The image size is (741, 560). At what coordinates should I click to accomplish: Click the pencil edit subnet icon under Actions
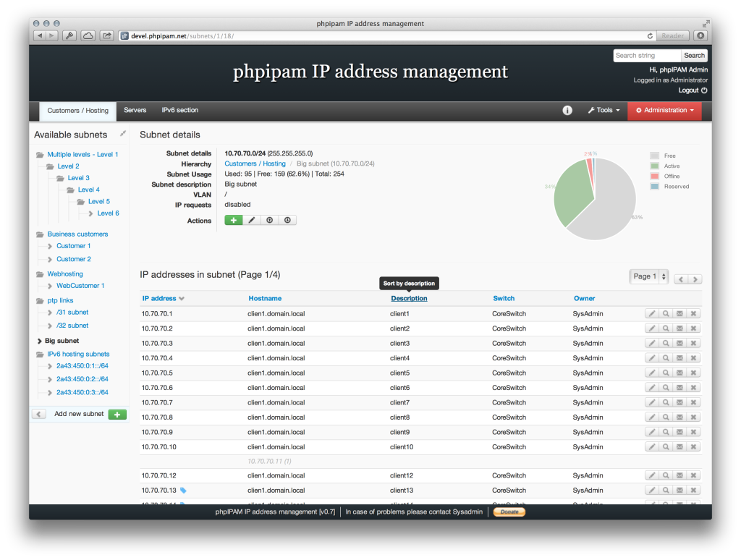click(x=251, y=220)
